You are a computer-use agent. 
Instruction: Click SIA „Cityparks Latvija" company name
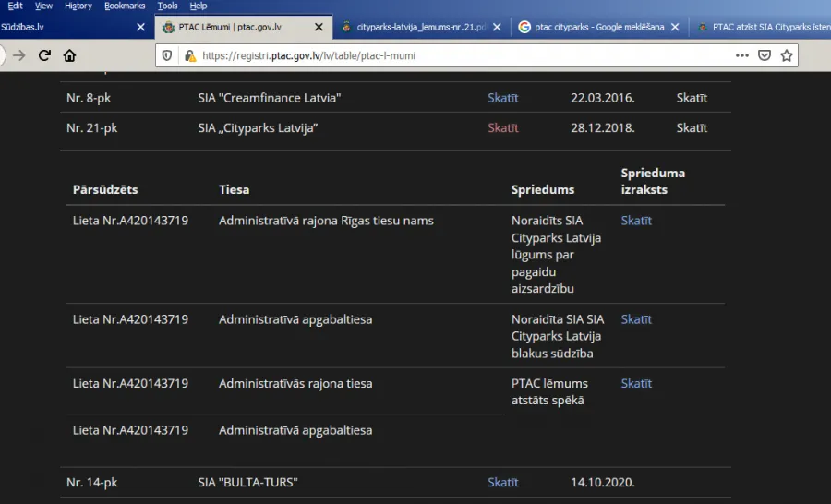258,128
